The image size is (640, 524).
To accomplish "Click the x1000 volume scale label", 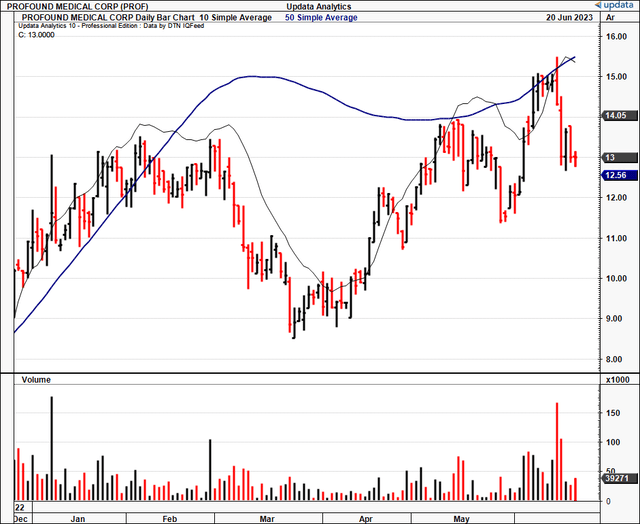I will click(x=618, y=380).
